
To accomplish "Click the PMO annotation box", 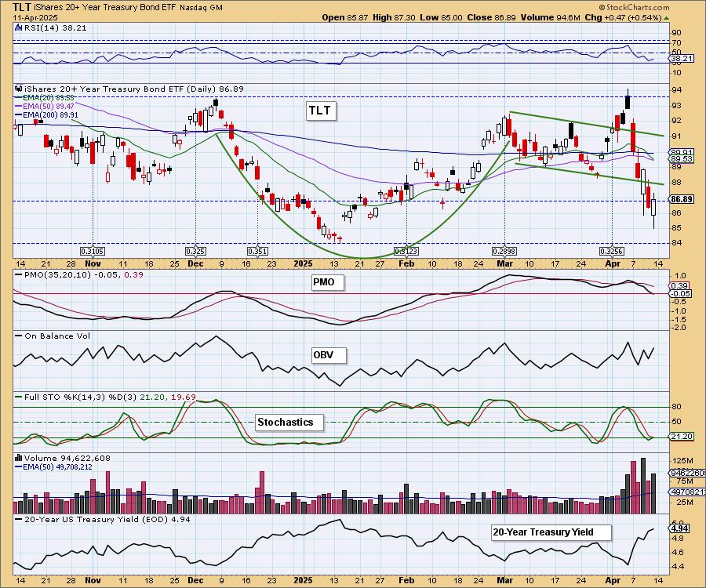I will click(328, 282).
